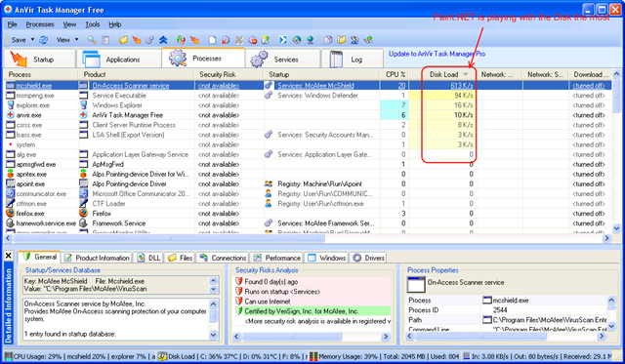The height and width of the screenshot is (364, 625).
Task: Click the last green arrow toolbar icon
Action: [x=368, y=40]
